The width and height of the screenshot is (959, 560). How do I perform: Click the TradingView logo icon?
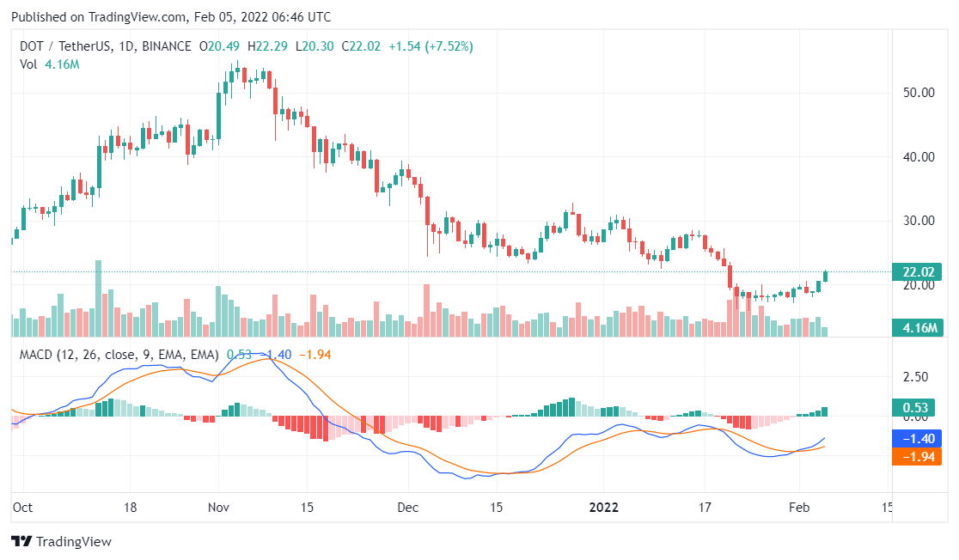click(21, 542)
